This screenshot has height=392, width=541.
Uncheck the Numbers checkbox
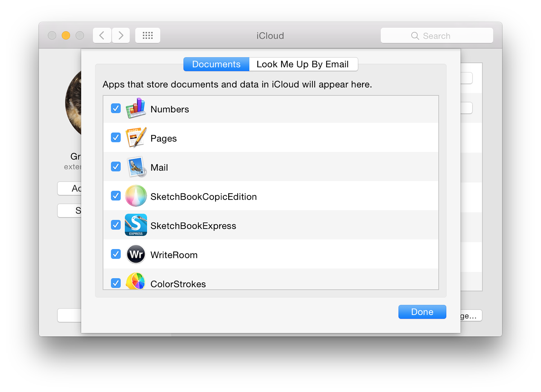tap(116, 108)
